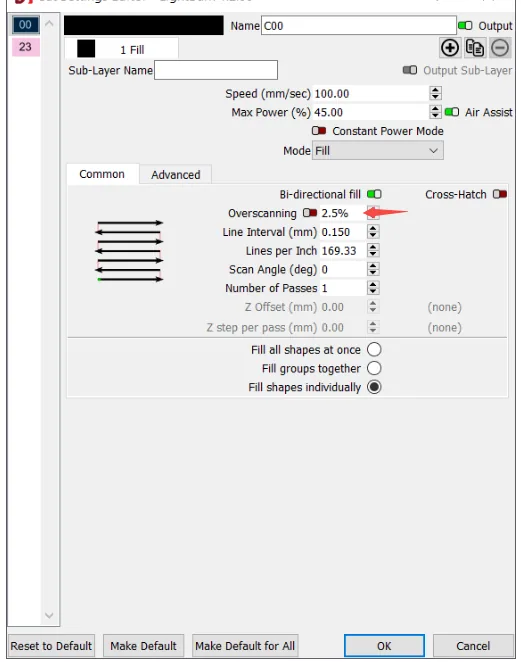
Task: Toggle the Air Assist switch
Action: click(451, 112)
